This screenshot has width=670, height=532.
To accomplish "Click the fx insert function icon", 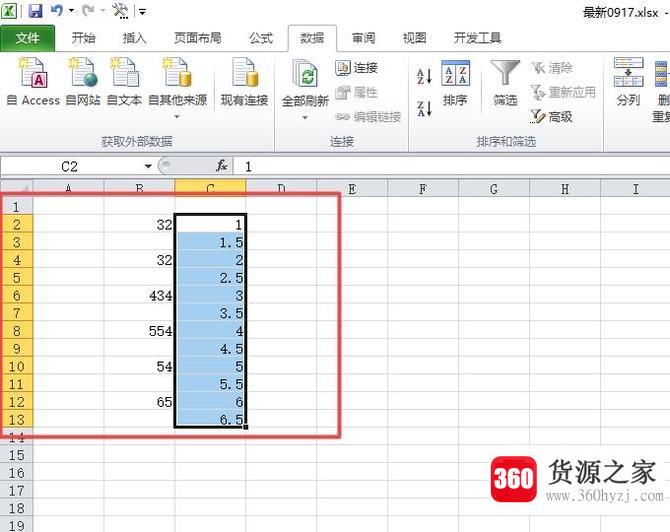I will pos(222,166).
